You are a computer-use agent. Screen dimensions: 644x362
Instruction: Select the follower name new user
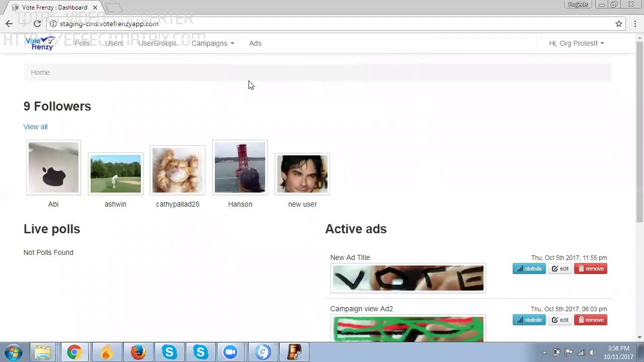302,204
